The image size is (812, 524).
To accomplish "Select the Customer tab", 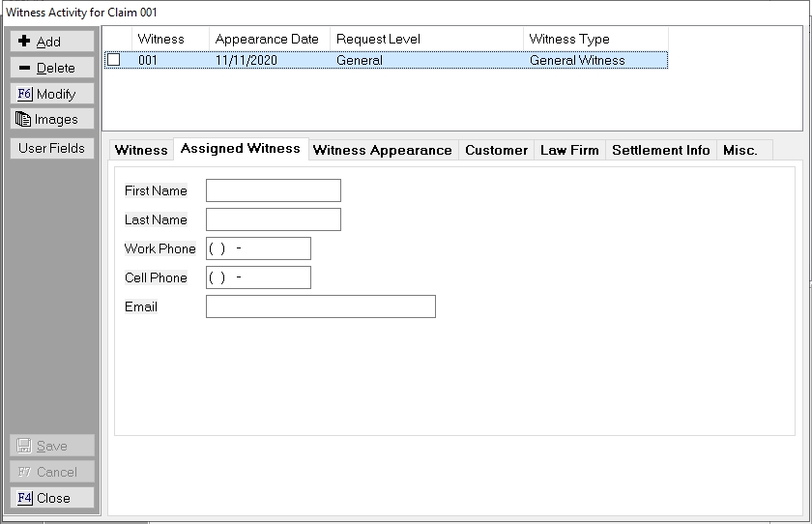I will [496, 150].
